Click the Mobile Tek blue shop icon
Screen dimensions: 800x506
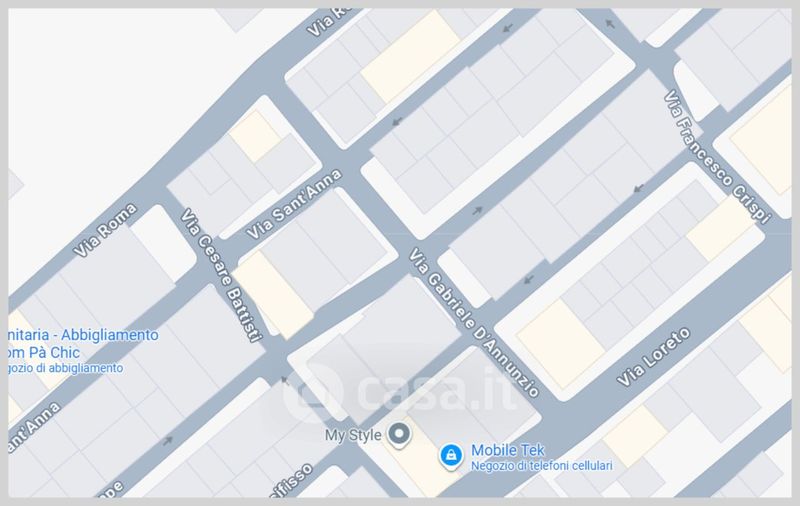tap(451, 456)
